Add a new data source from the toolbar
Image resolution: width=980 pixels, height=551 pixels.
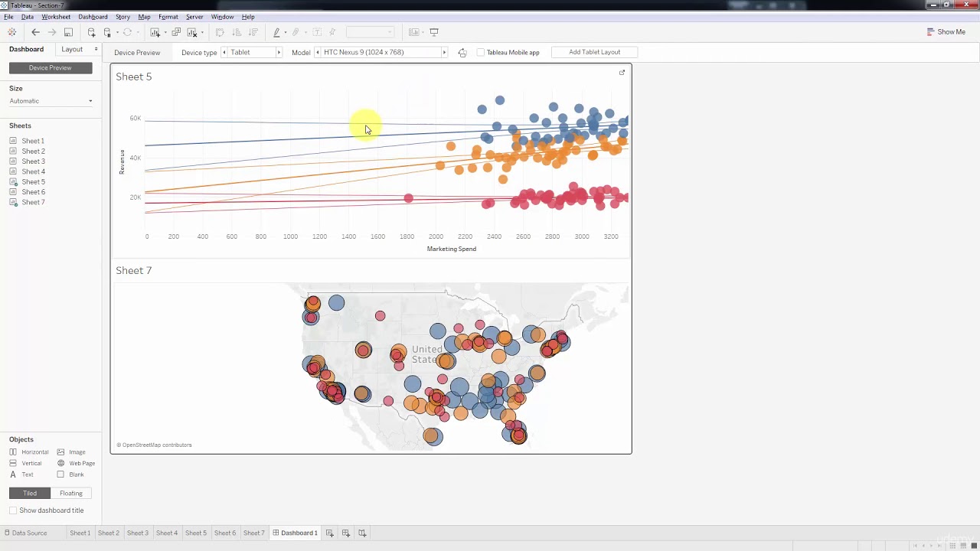[x=91, y=32]
